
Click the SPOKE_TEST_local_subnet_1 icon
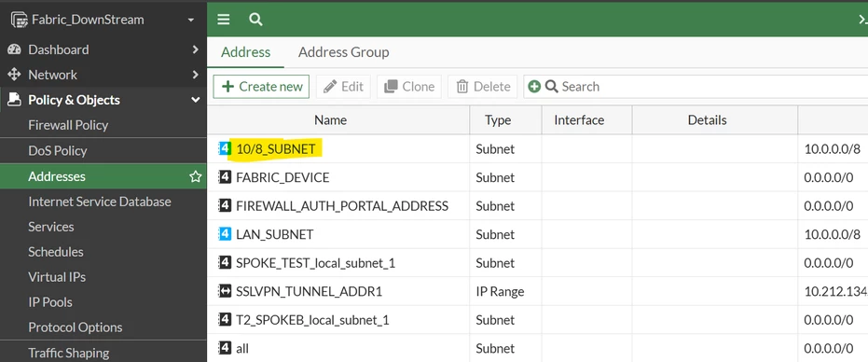225,263
